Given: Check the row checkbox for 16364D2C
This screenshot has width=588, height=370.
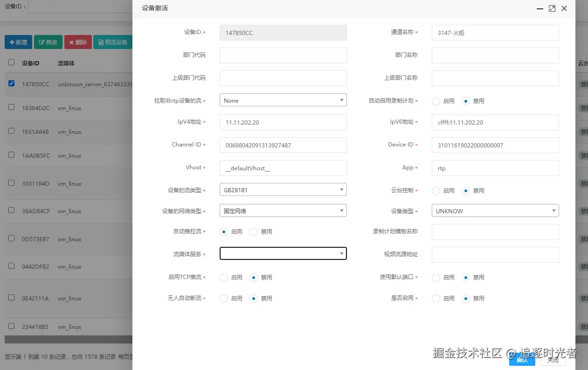Looking at the screenshot, I should (12, 107).
